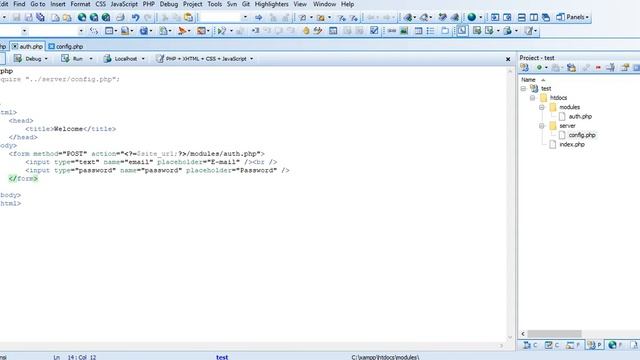This screenshot has width=640, height=360.
Task: Click the Paste clipboard icon
Action: [188, 17]
